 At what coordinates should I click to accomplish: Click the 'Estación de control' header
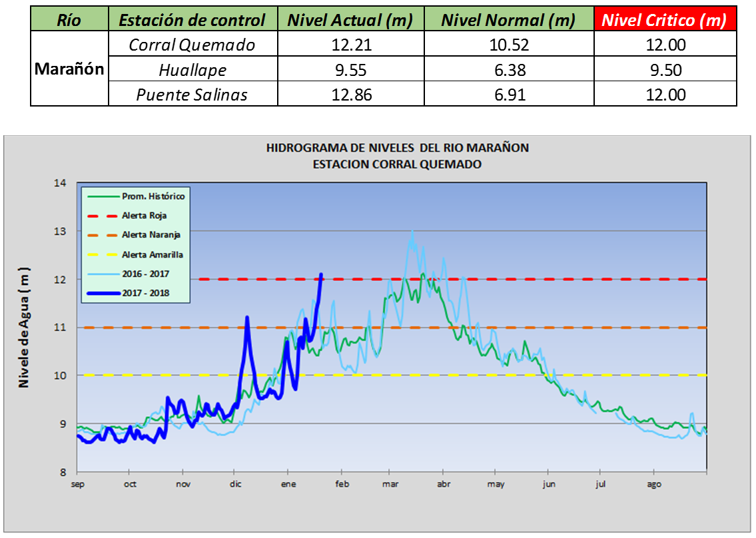coord(193,19)
